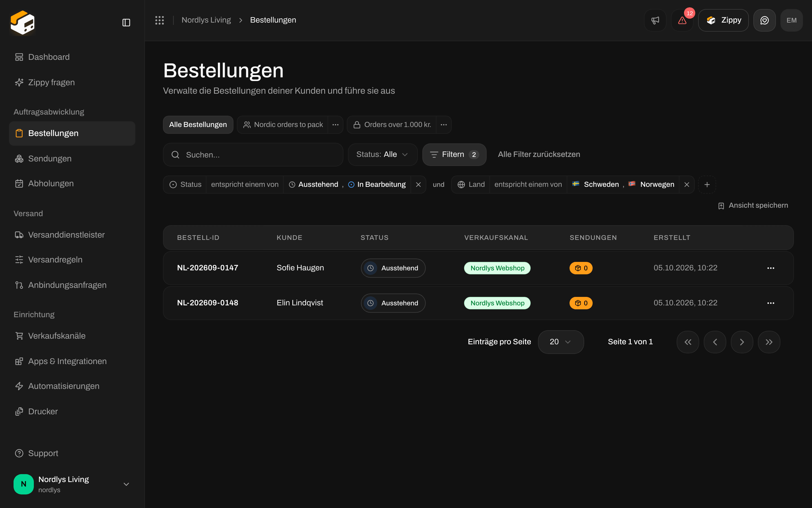Open Automatisierungen in the sidebar
Viewport: 812px width, 508px height.
(x=72, y=386)
